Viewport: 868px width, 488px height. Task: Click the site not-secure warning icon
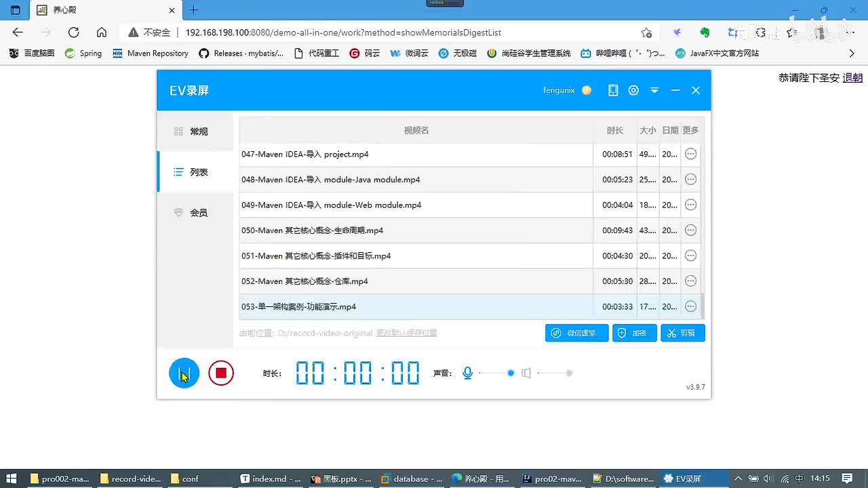coord(133,33)
